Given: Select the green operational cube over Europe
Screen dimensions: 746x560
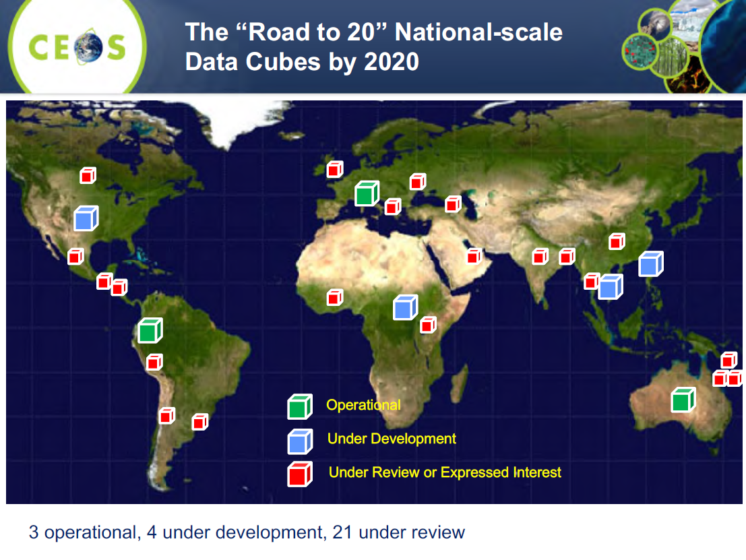Looking at the screenshot, I should click(x=367, y=193).
